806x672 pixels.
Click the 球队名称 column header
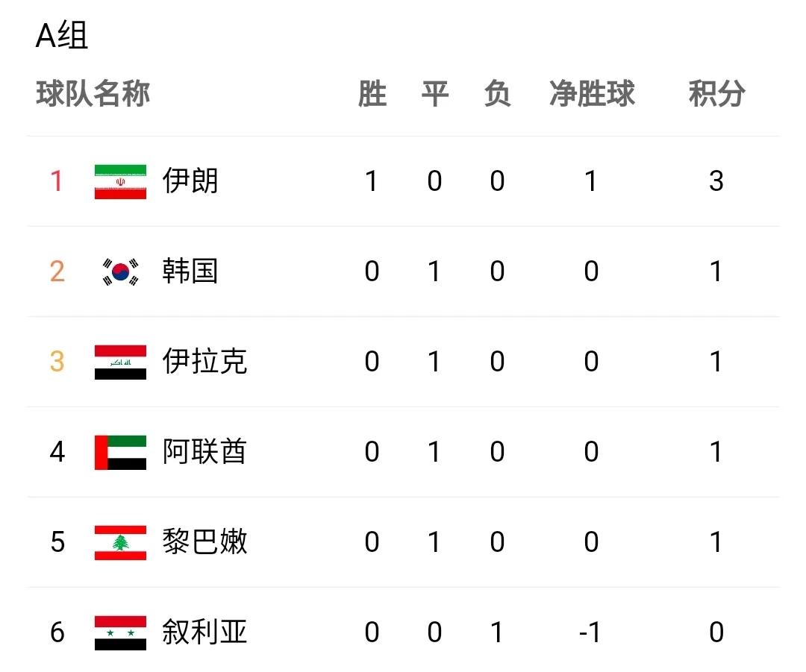pos(93,94)
